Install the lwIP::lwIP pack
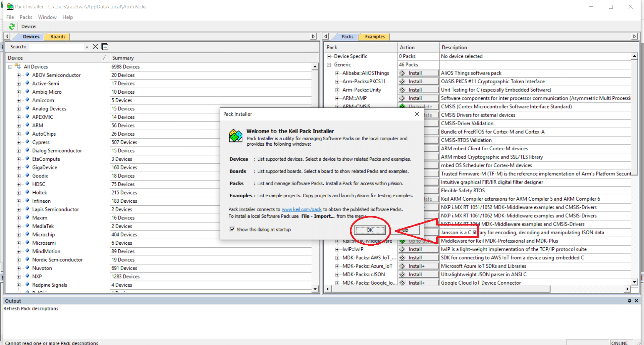This screenshot has width=644, height=345. coord(418,249)
